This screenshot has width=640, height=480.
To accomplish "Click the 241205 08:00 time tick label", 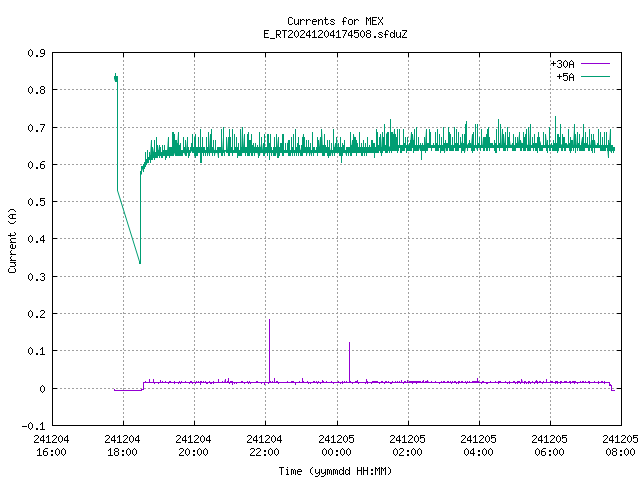I will pos(620,446).
